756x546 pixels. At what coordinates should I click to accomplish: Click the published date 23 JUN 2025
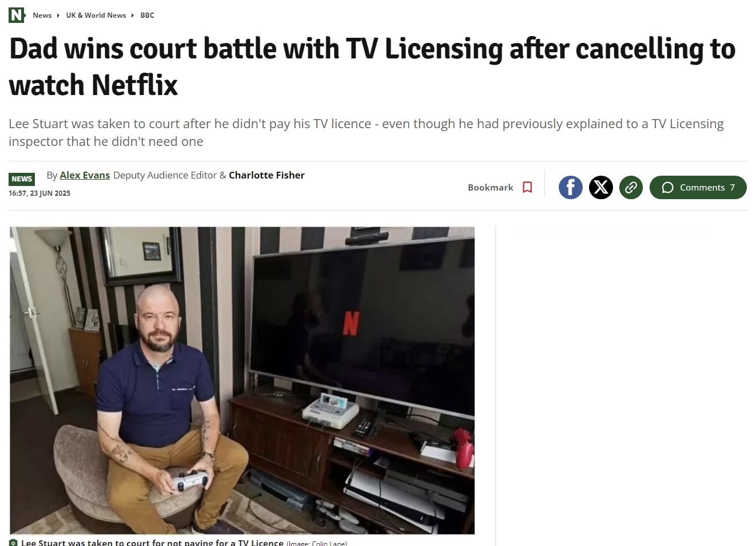[x=50, y=193]
